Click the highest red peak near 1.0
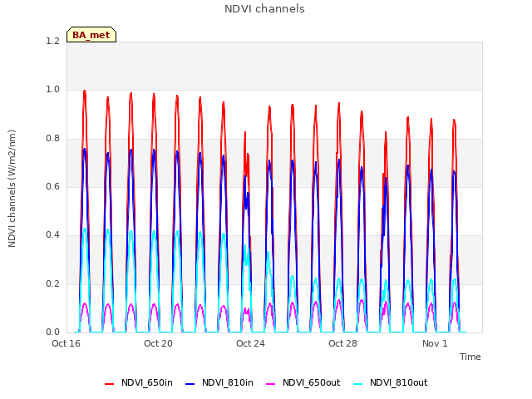The width and height of the screenshot is (532, 399). point(85,91)
